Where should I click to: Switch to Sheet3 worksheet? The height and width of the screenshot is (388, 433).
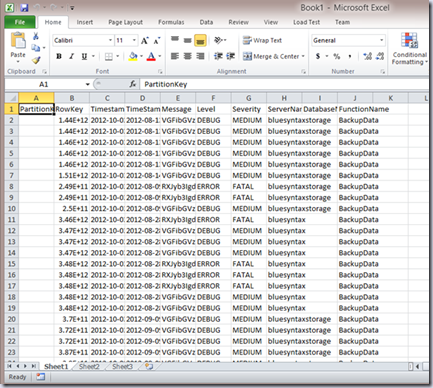(122, 367)
